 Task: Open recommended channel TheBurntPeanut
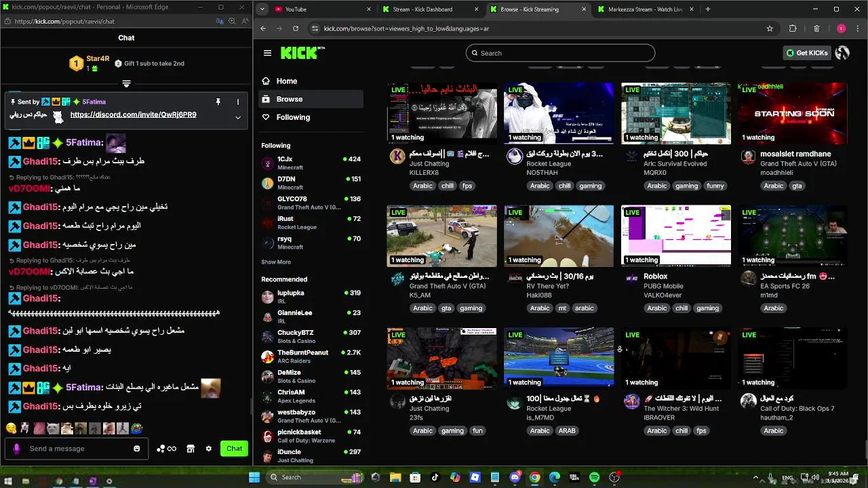pyautogui.click(x=311, y=356)
